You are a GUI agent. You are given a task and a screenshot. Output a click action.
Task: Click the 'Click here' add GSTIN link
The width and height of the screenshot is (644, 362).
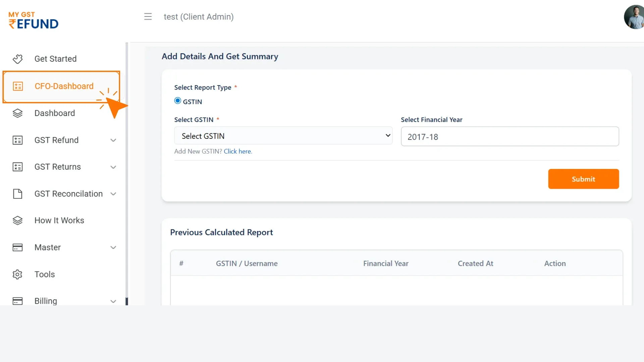pos(238,151)
